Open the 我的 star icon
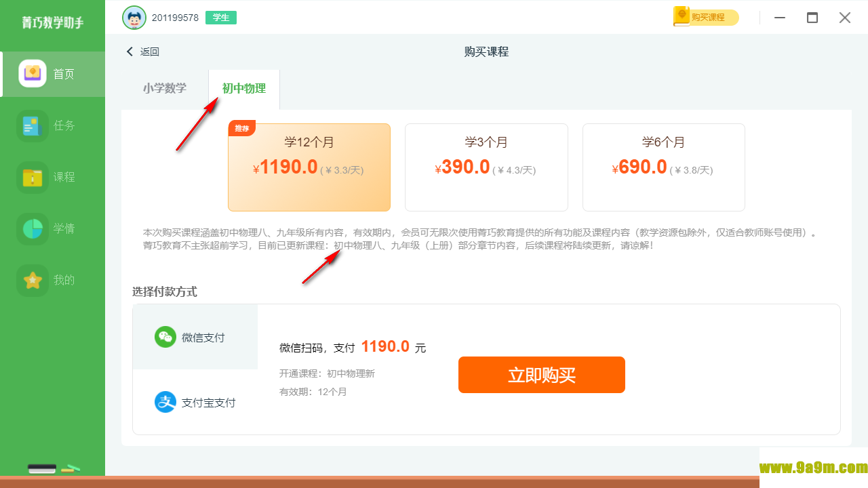The height and width of the screenshot is (488, 868). tap(33, 281)
